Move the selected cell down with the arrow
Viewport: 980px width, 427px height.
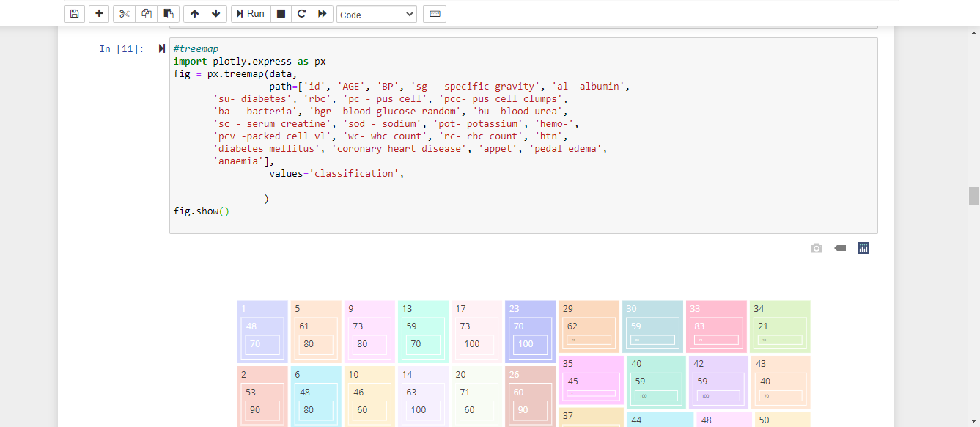(215, 14)
